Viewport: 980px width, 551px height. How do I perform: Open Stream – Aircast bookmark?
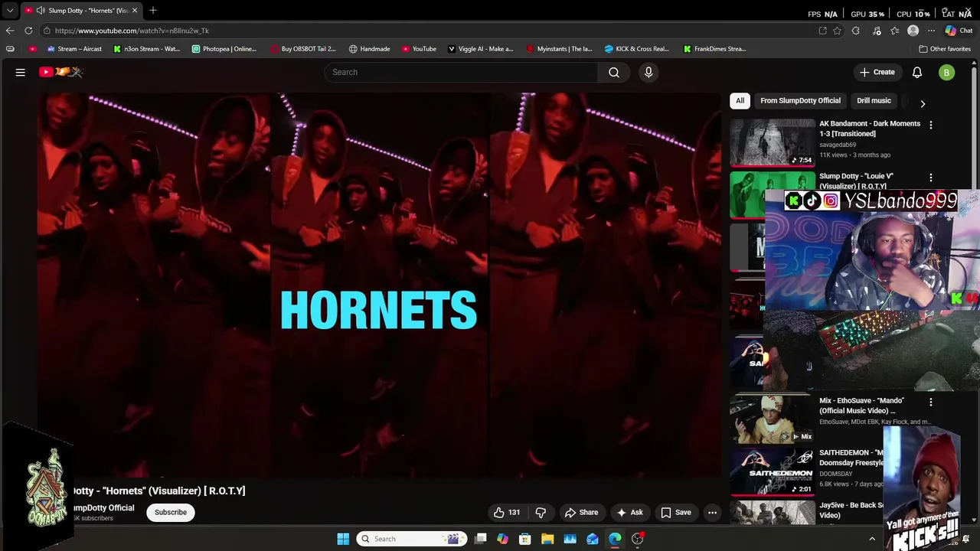[x=74, y=49]
